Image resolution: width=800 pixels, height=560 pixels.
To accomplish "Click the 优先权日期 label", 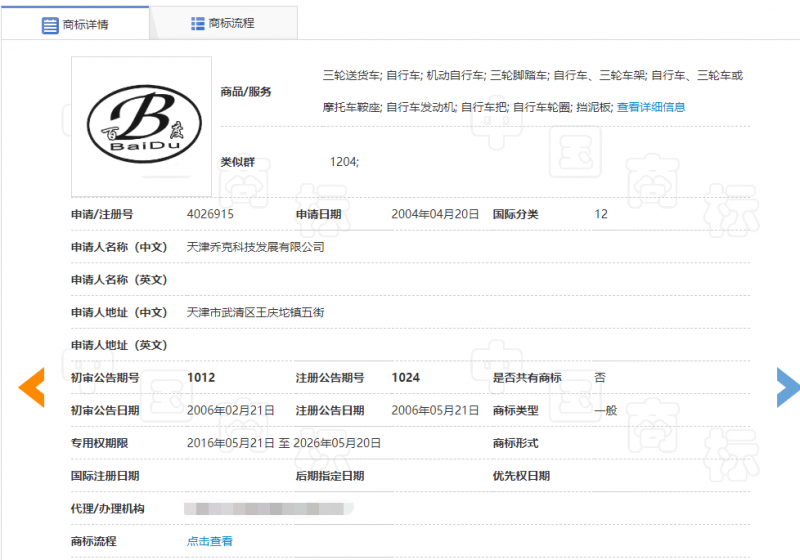I will pyautogui.click(x=521, y=476).
